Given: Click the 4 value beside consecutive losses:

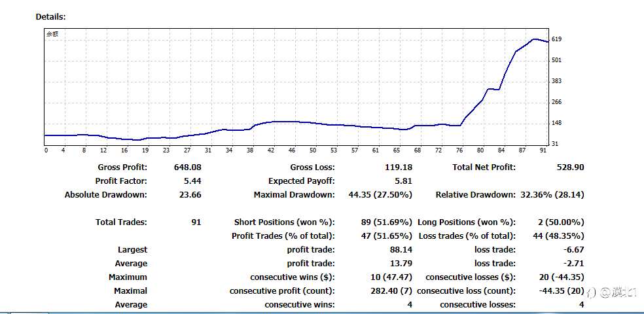Looking at the screenshot, I should coord(581,305).
